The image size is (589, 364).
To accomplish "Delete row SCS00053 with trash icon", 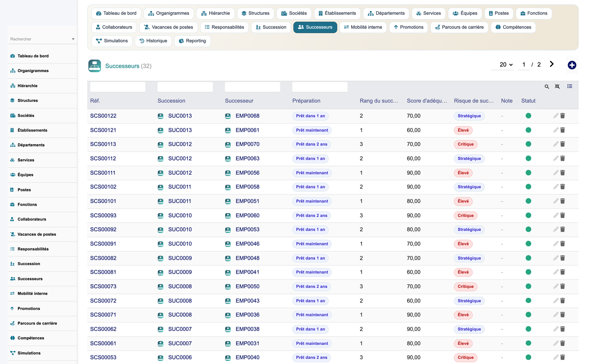I will (x=563, y=357).
